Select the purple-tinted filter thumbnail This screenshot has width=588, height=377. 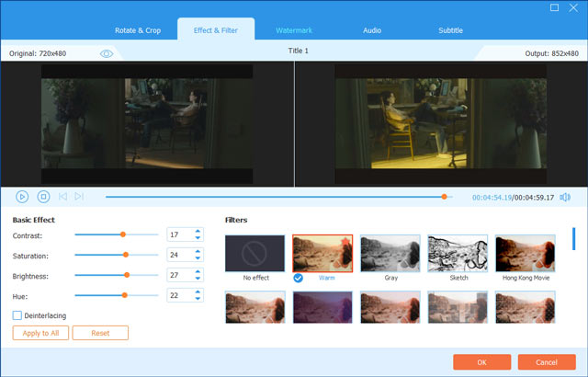pos(322,307)
